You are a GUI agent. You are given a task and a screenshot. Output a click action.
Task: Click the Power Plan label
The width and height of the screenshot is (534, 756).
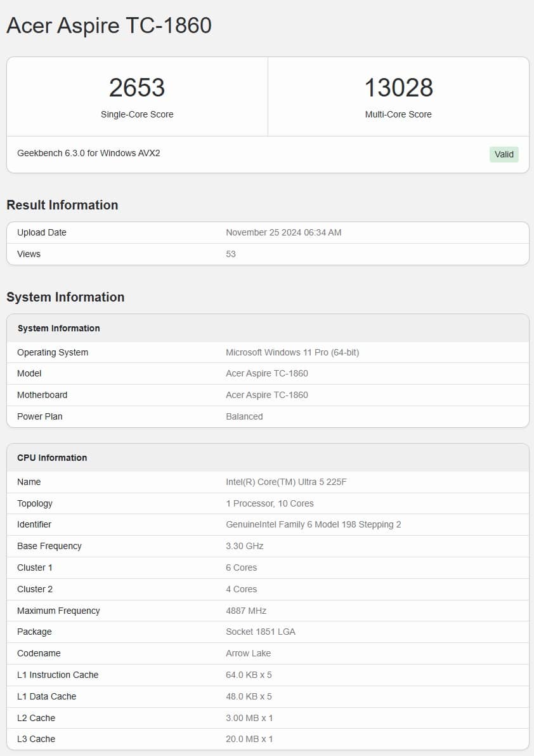tap(39, 416)
